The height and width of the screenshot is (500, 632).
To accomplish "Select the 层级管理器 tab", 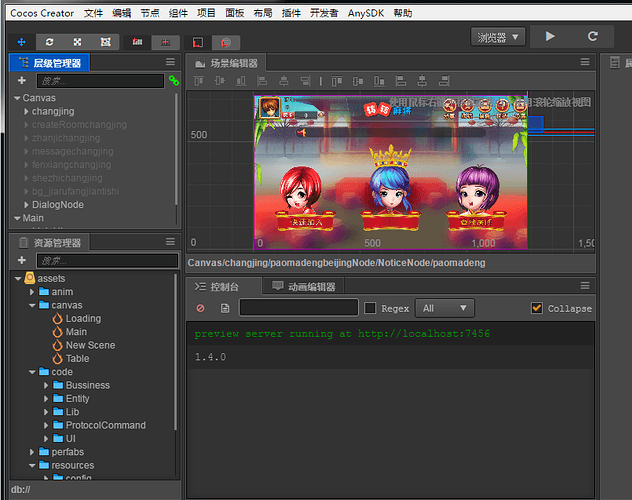I will (50, 63).
